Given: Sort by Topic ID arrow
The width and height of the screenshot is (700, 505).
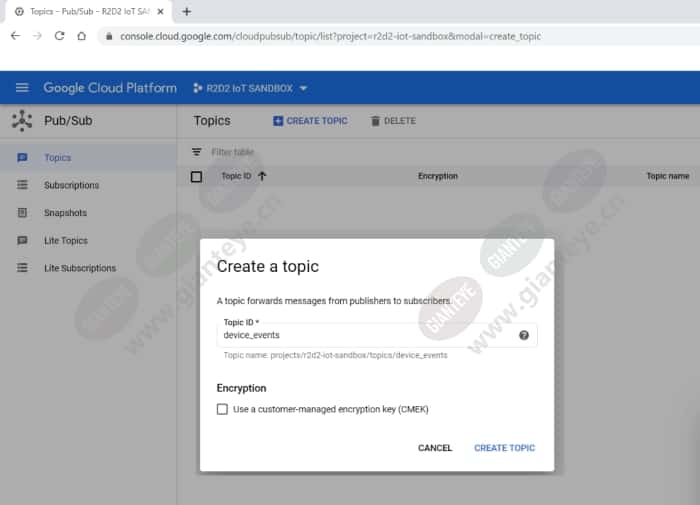Looking at the screenshot, I should coord(262,176).
